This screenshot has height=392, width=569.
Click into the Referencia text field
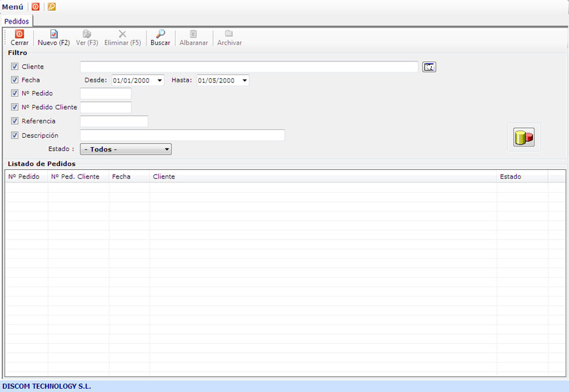click(114, 121)
